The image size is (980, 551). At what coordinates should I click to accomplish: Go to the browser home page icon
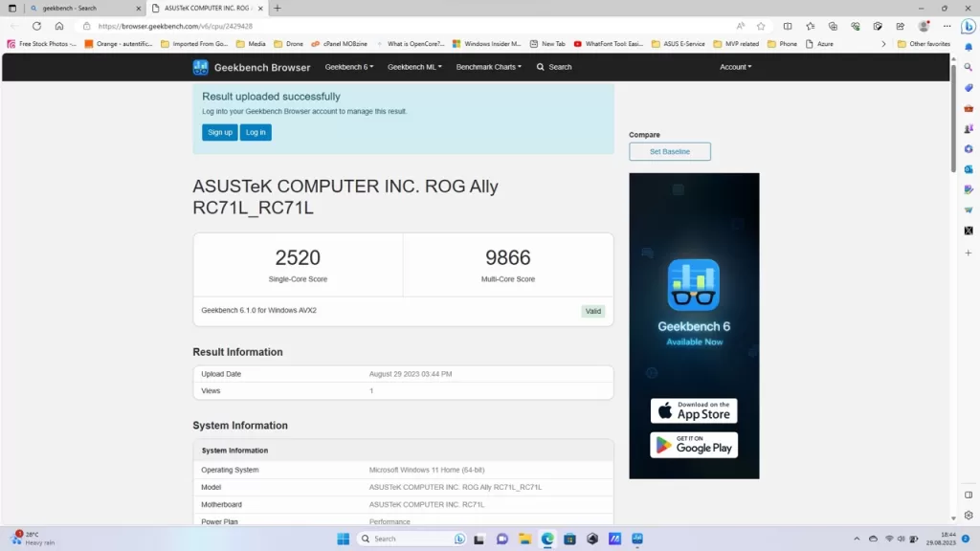pos(58,26)
